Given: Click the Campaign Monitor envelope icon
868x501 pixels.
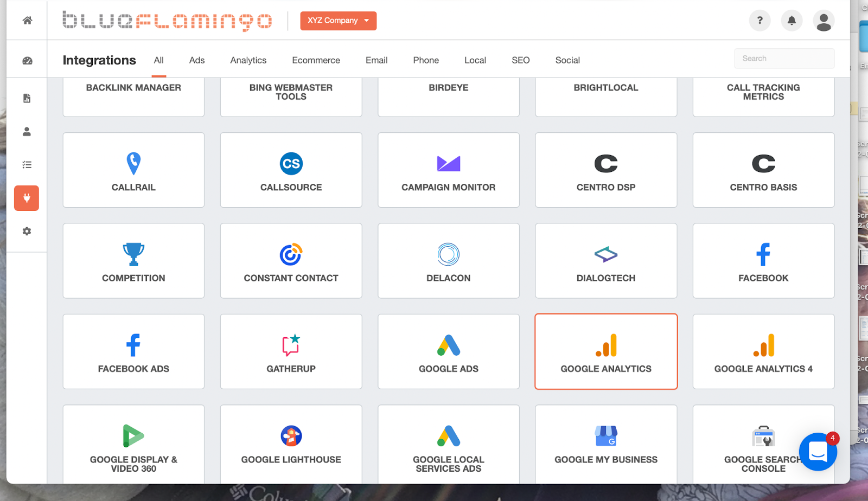Looking at the screenshot, I should click(449, 163).
